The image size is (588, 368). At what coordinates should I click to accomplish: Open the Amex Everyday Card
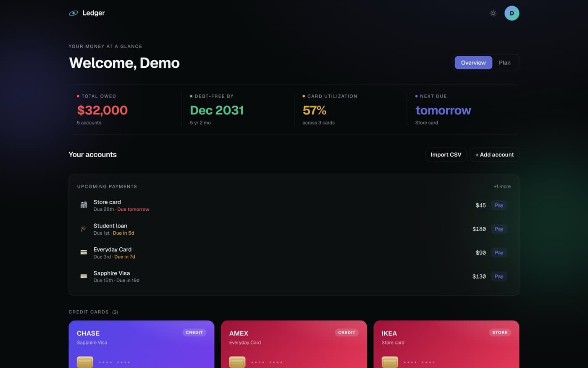click(x=294, y=344)
